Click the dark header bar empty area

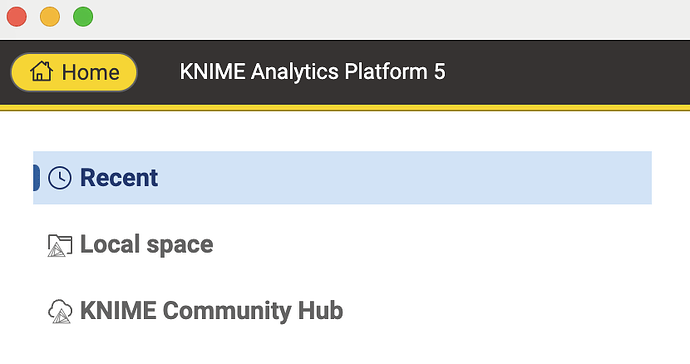(x=568, y=72)
